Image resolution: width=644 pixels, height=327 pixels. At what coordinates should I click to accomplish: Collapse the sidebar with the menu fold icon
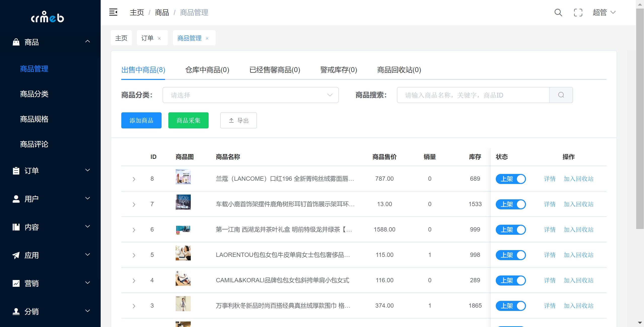tap(113, 12)
